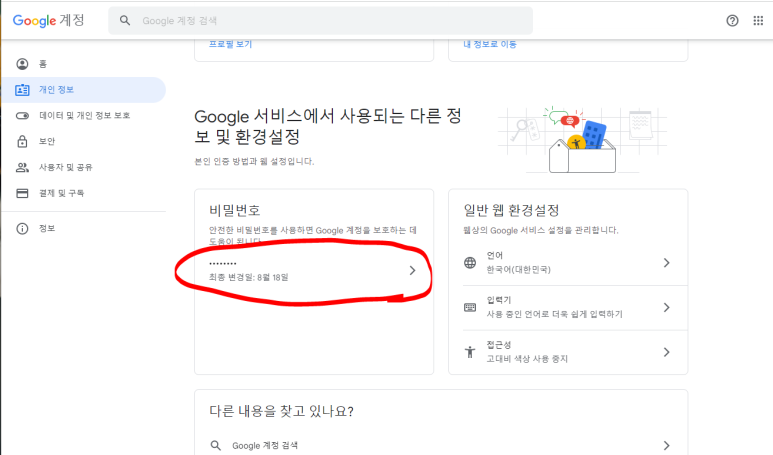Click the 개인 정보 ID card icon
The height and width of the screenshot is (455, 773).
coord(22,90)
